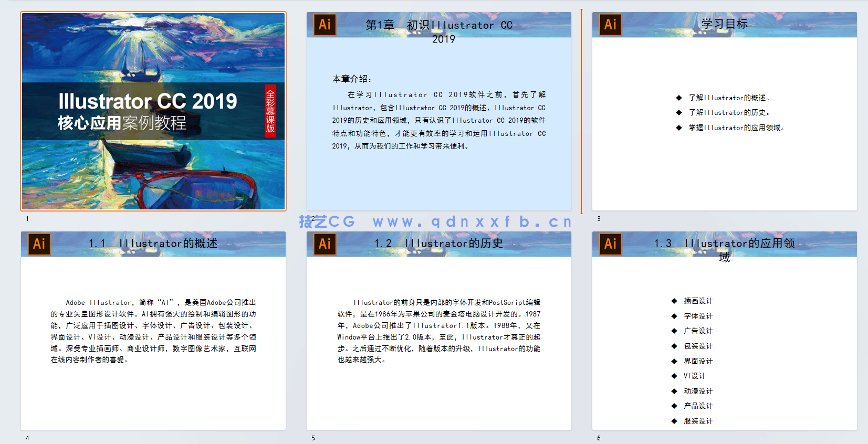This screenshot has width=868, height=444.
Task: Click slide number 1 label
Action: coord(27,219)
